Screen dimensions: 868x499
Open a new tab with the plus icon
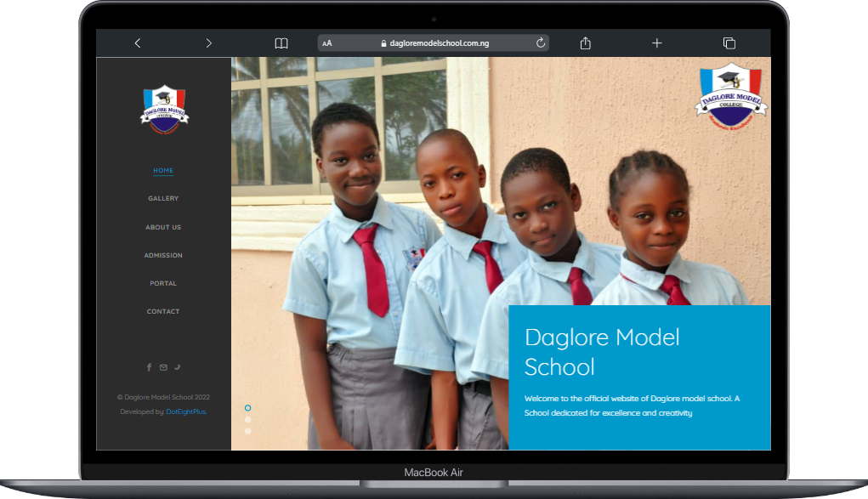pos(656,43)
